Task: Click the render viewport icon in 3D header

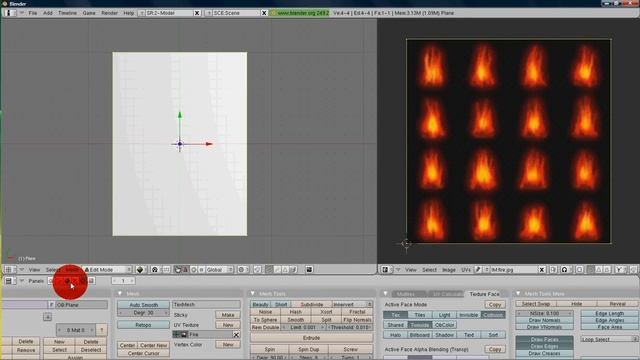Action: [x=309, y=270]
